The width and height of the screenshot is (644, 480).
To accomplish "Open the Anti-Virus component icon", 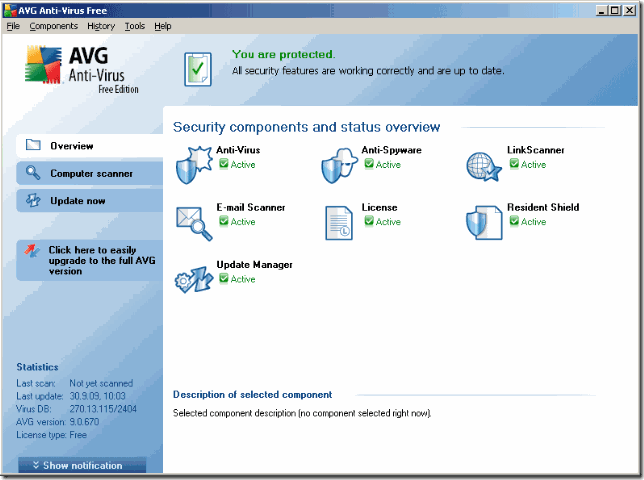I will click(194, 165).
